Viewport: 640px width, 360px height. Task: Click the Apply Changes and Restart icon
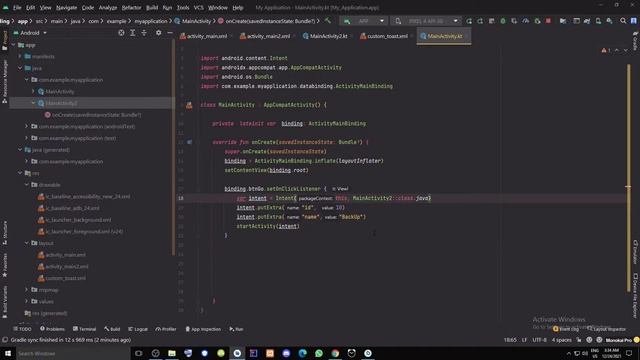480,21
